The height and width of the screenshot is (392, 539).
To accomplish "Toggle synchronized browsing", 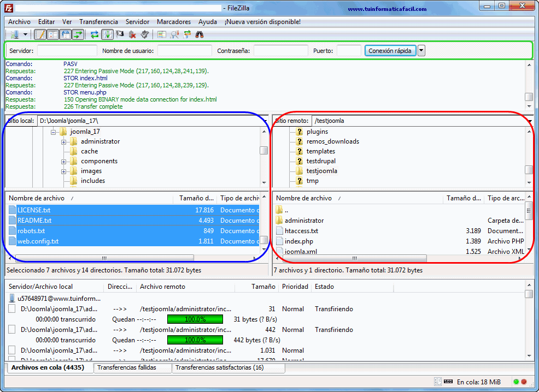I will click(188, 34).
